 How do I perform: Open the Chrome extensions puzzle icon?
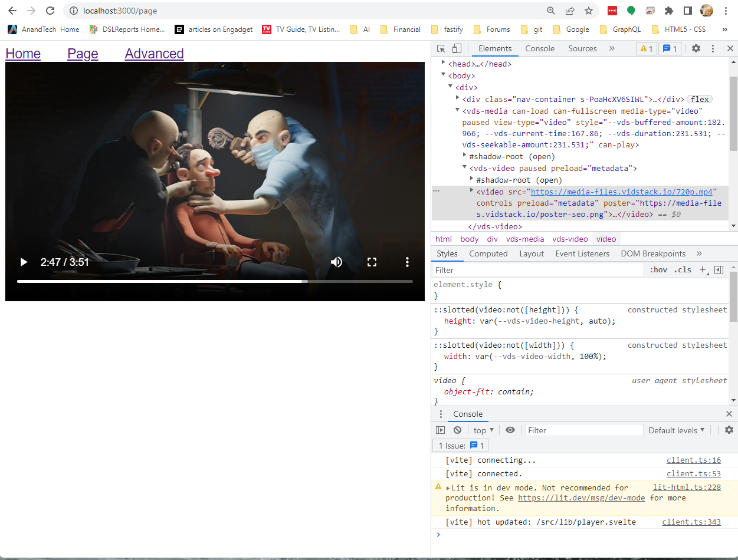tap(669, 11)
